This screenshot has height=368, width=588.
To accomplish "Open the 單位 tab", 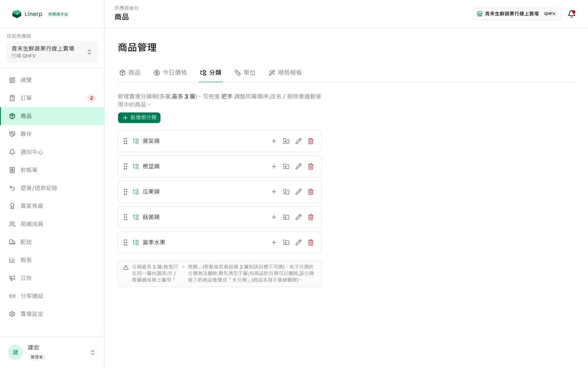I will (x=245, y=72).
